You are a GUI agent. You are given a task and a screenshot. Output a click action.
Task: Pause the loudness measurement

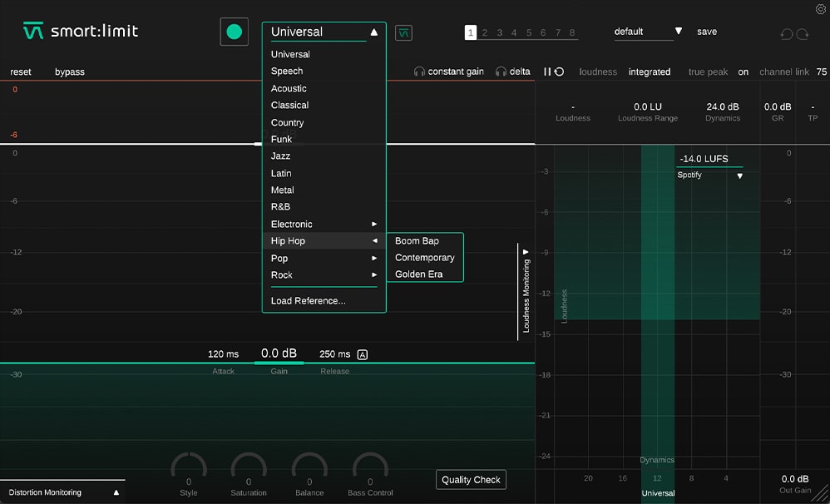547,72
